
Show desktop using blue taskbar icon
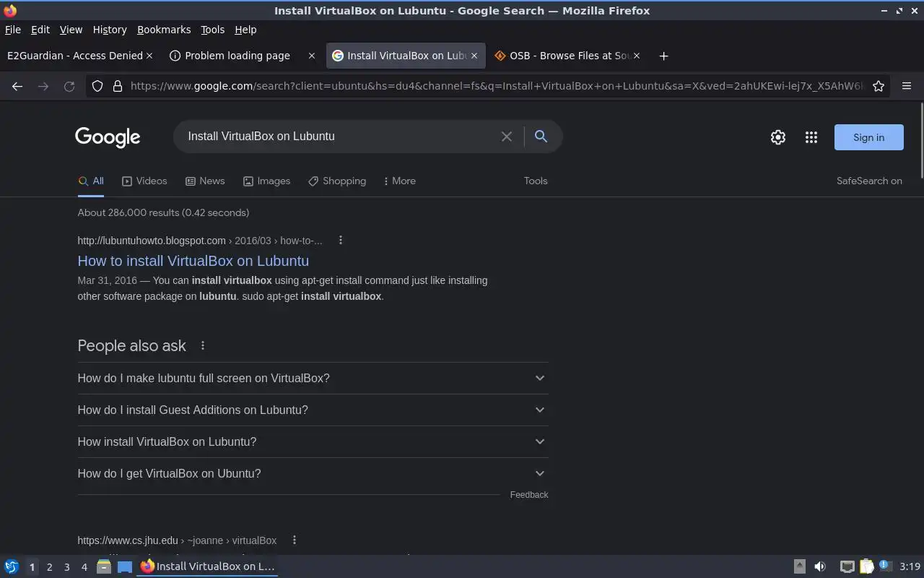pyautogui.click(x=125, y=566)
